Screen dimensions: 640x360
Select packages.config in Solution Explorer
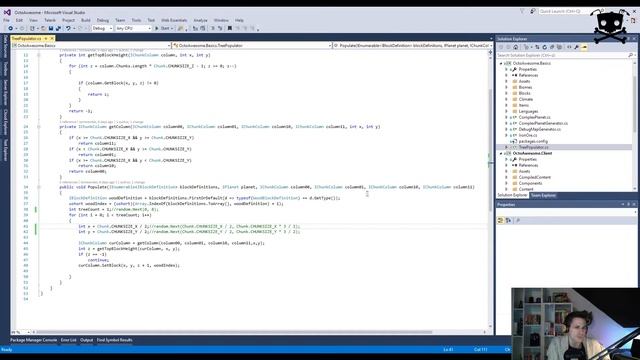click(x=533, y=141)
